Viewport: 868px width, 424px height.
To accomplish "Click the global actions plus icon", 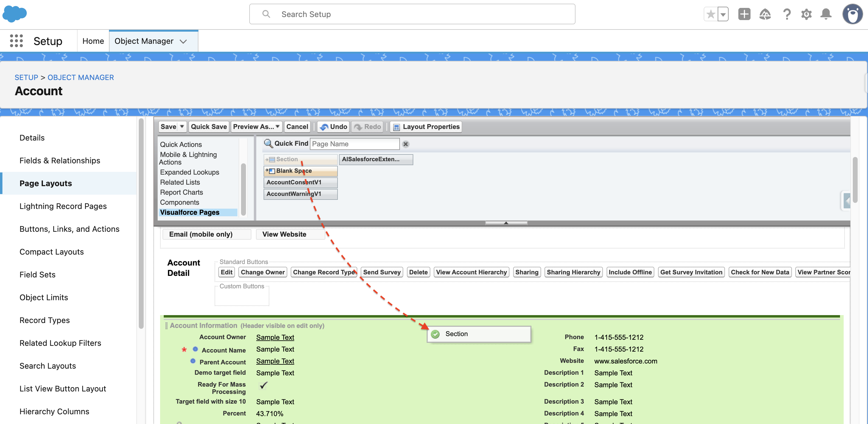I will pyautogui.click(x=744, y=14).
